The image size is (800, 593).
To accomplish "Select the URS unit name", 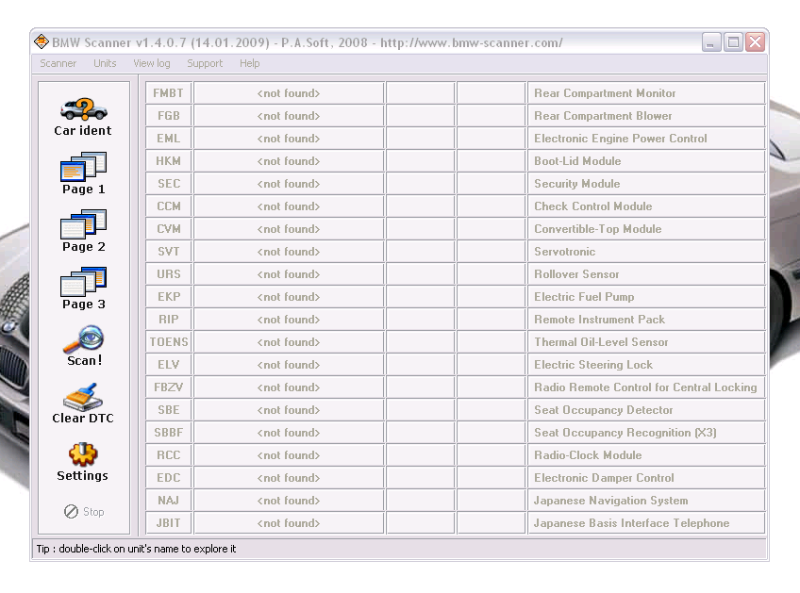I will 168,274.
